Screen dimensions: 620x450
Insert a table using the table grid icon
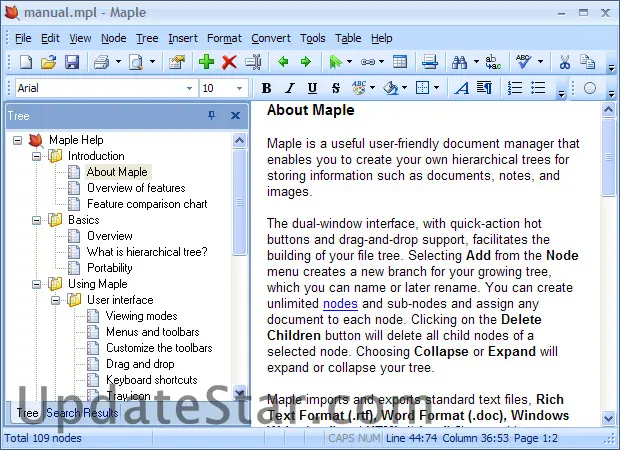coord(400,62)
